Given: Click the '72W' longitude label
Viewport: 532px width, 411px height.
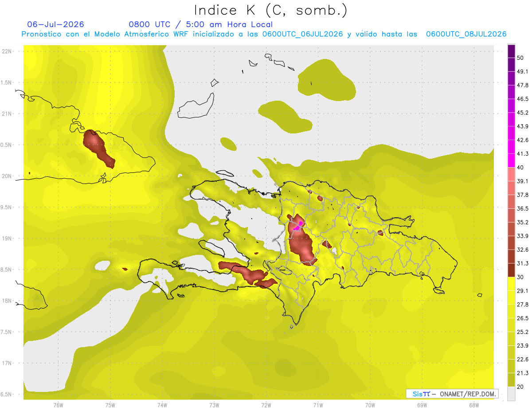Looking at the screenshot, I should pyautogui.click(x=266, y=405).
